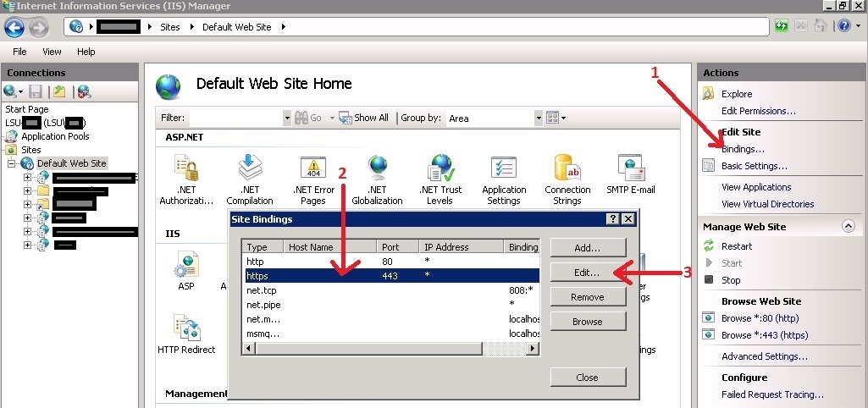The height and width of the screenshot is (408, 868).
Task: Click Remove in Site Bindings
Action: pyautogui.click(x=588, y=297)
